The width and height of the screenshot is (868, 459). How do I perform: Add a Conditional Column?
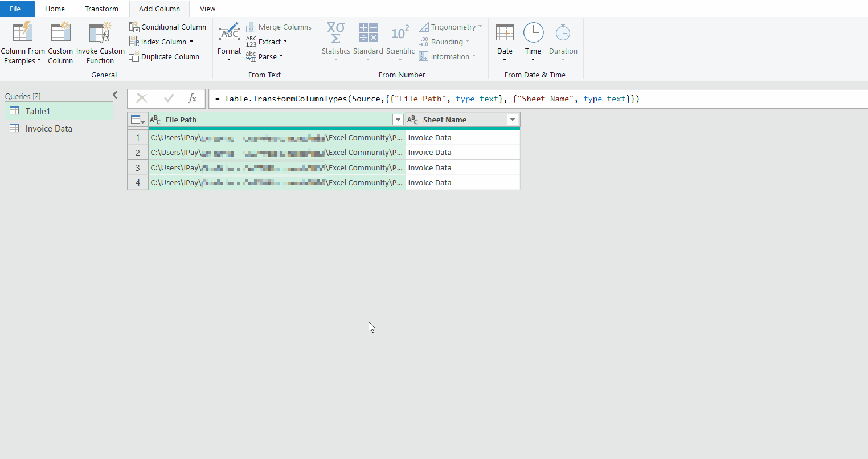click(x=167, y=27)
